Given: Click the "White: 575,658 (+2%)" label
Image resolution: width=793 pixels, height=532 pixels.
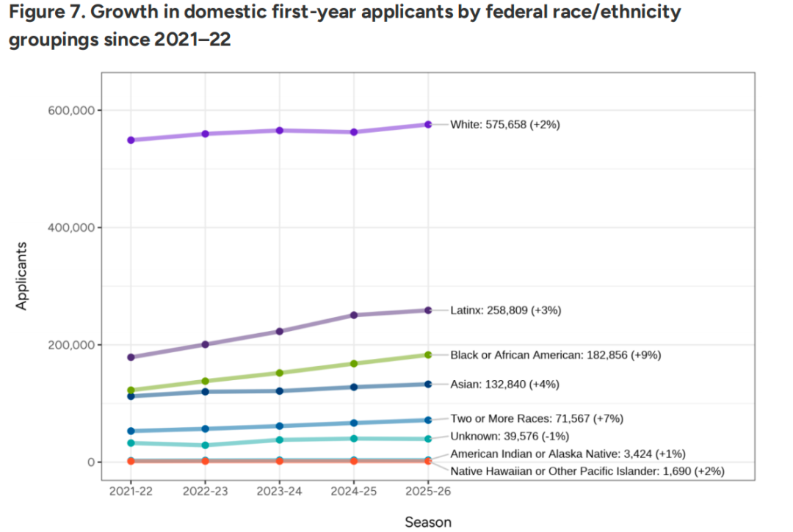Looking at the screenshot, I should pyautogui.click(x=505, y=125).
